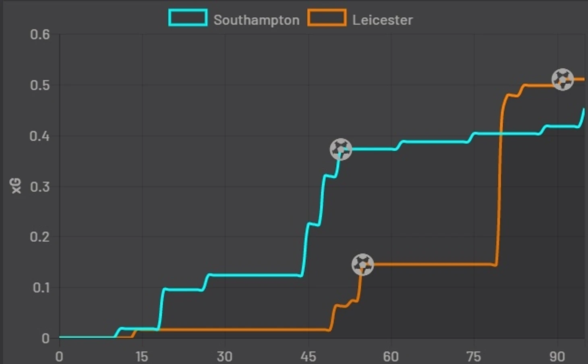Image resolution: width=588 pixels, height=364 pixels.
Task: Click the 0.6 y-axis tick label
Action: click(40, 34)
